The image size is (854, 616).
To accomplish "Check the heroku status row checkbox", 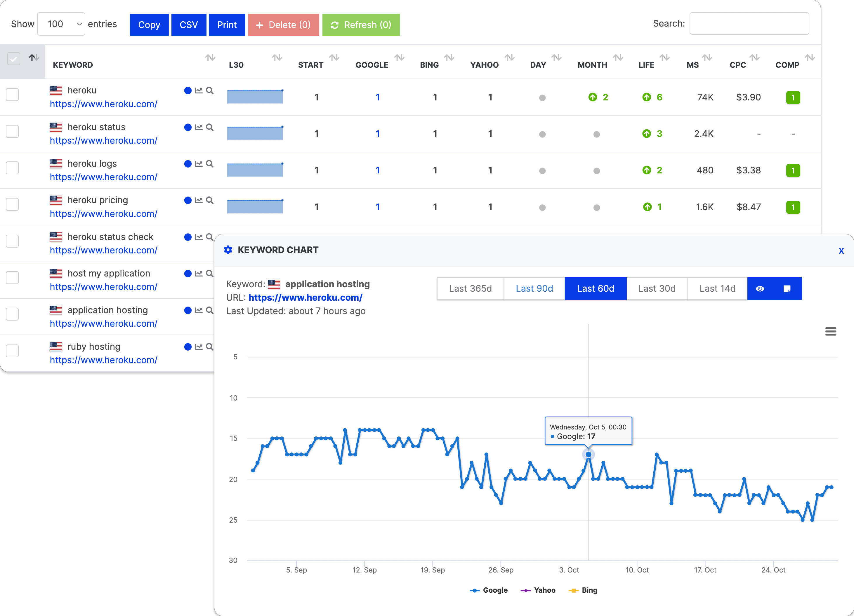I will pyautogui.click(x=13, y=131).
